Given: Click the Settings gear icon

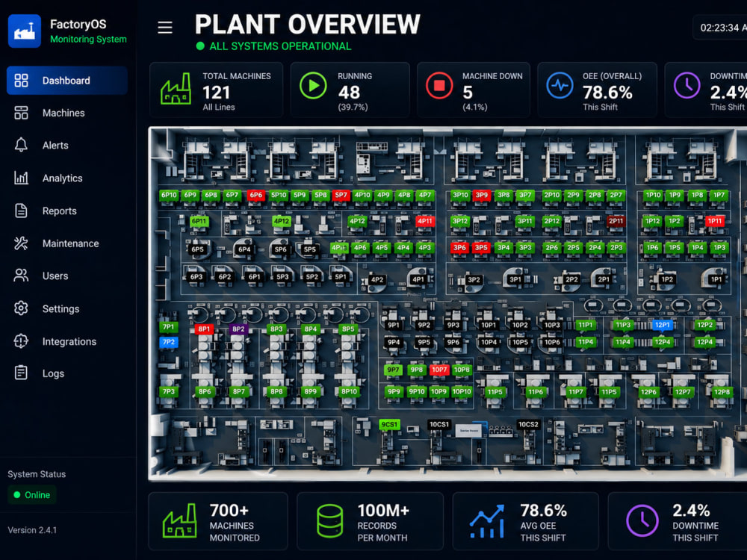Looking at the screenshot, I should point(21,308).
